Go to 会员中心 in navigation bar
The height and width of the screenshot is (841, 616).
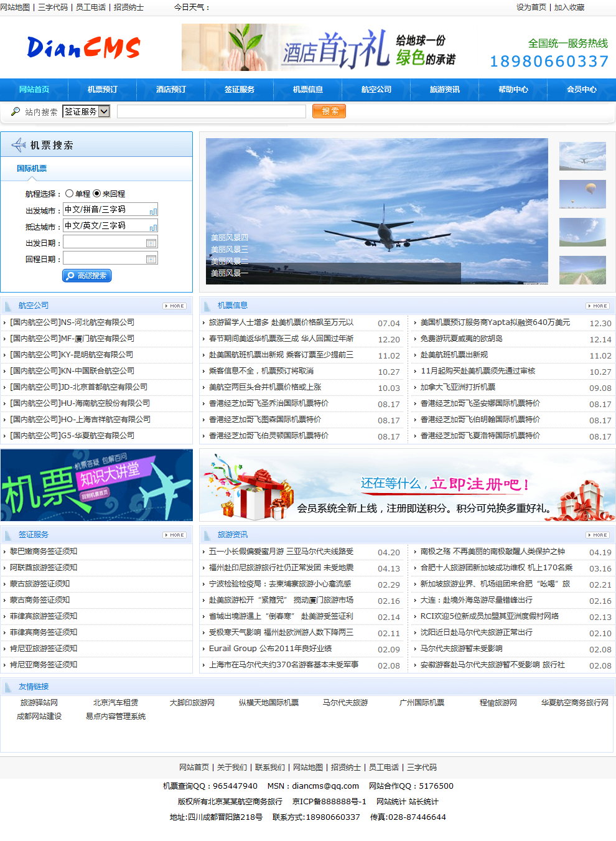[x=581, y=90]
